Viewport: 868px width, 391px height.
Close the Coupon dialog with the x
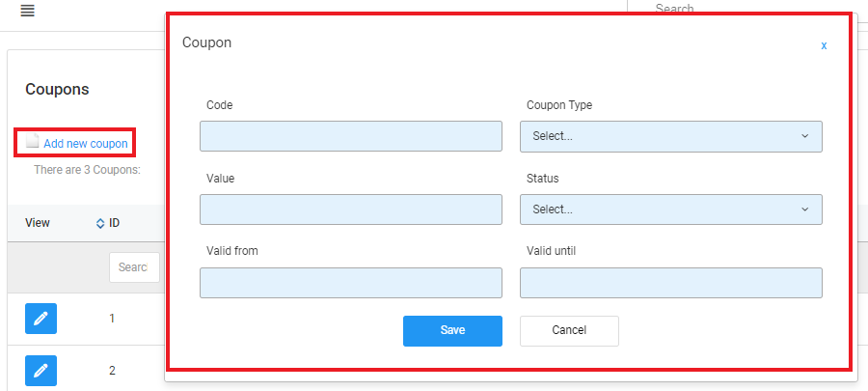824,45
